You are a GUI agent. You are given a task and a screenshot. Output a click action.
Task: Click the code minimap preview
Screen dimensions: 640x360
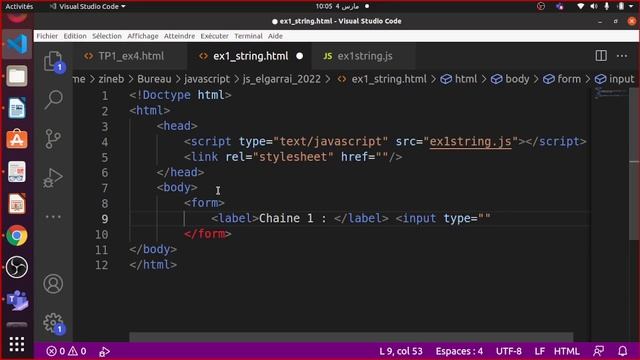[610, 93]
